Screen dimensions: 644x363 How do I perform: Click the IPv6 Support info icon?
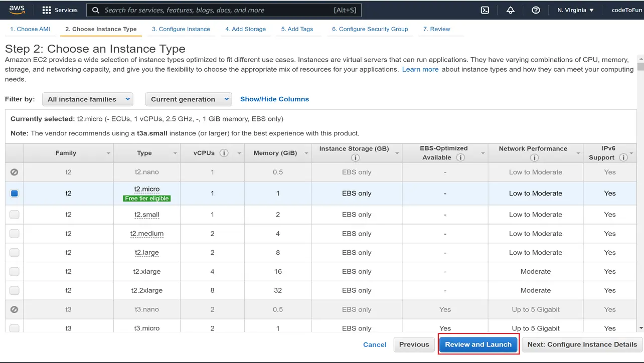(x=623, y=157)
